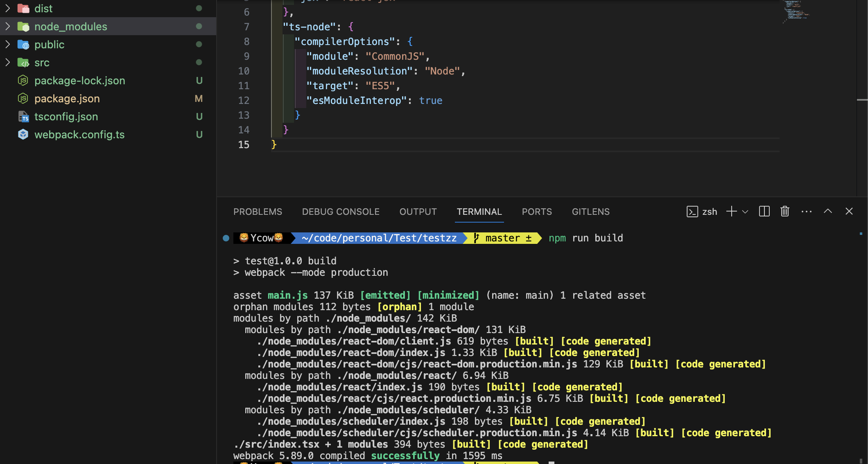Expand the public folder chevron
Screen dimensions: 868x464
tap(7, 45)
